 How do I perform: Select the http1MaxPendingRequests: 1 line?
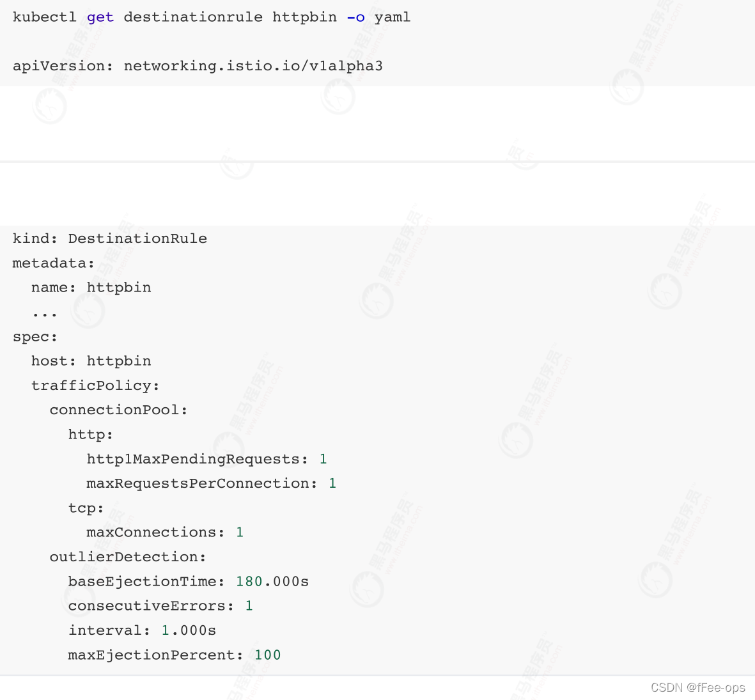pyautogui.click(x=206, y=459)
